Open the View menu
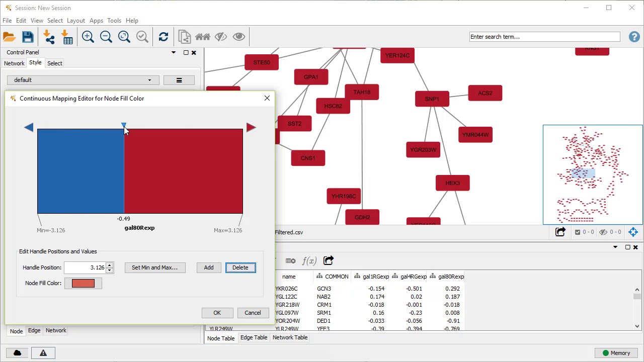 click(37, 21)
